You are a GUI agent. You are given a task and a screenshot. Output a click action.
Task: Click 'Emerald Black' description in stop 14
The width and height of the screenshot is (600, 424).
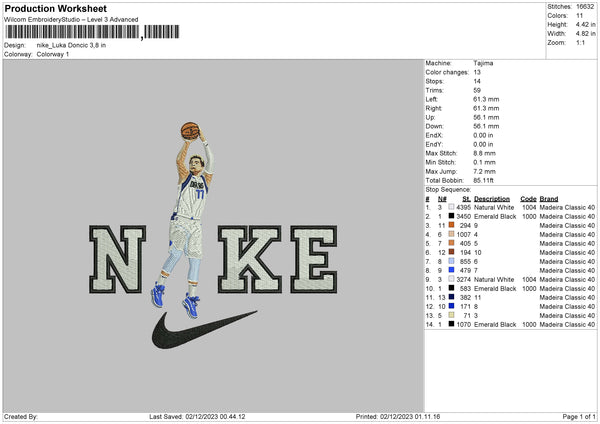point(495,325)
